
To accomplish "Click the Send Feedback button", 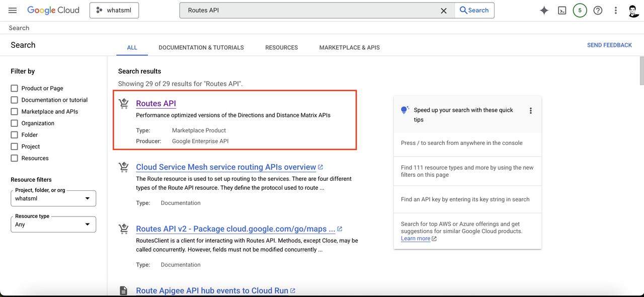I will [x=609, y=45].
